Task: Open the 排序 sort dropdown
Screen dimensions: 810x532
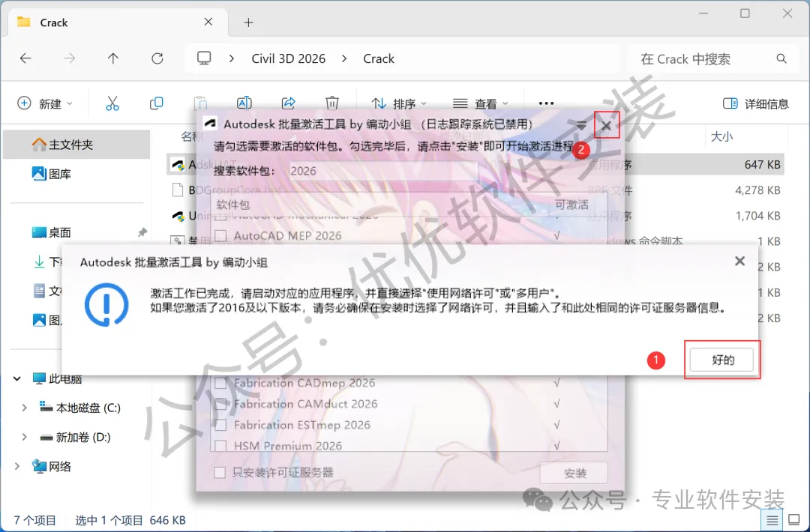Action: click(x=399, y=103)
